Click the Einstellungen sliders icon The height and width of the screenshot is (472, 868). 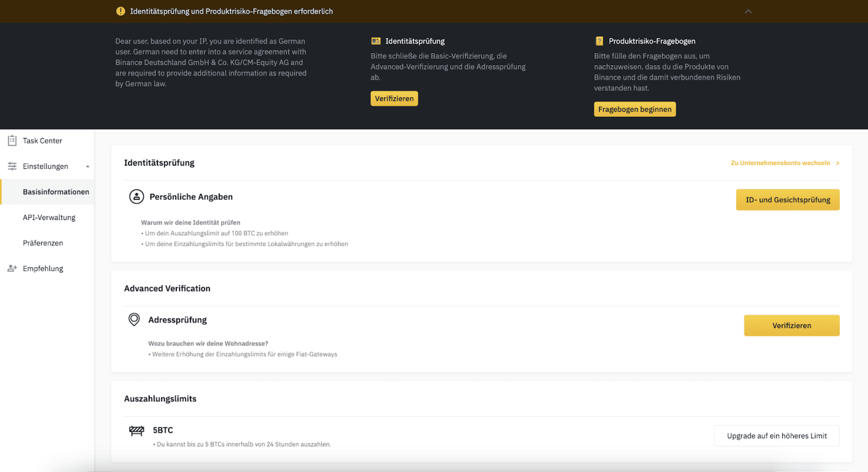pos(12,166)
